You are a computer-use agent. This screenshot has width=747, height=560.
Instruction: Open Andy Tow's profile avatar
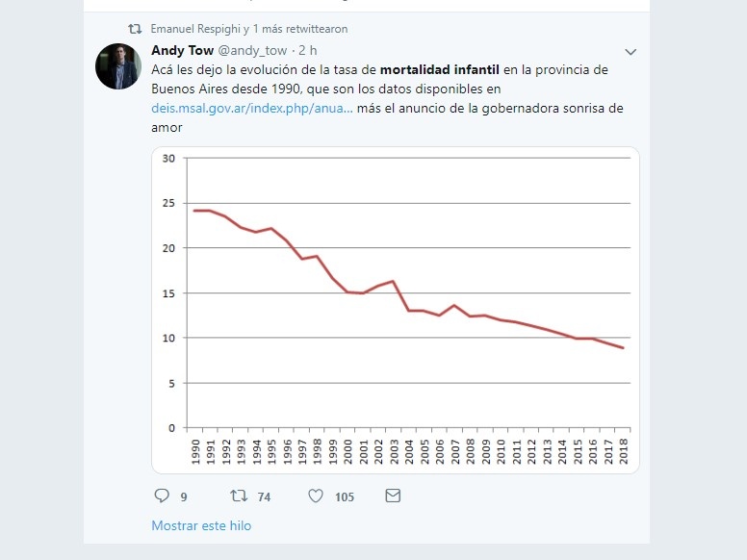(x=118, y=66)
